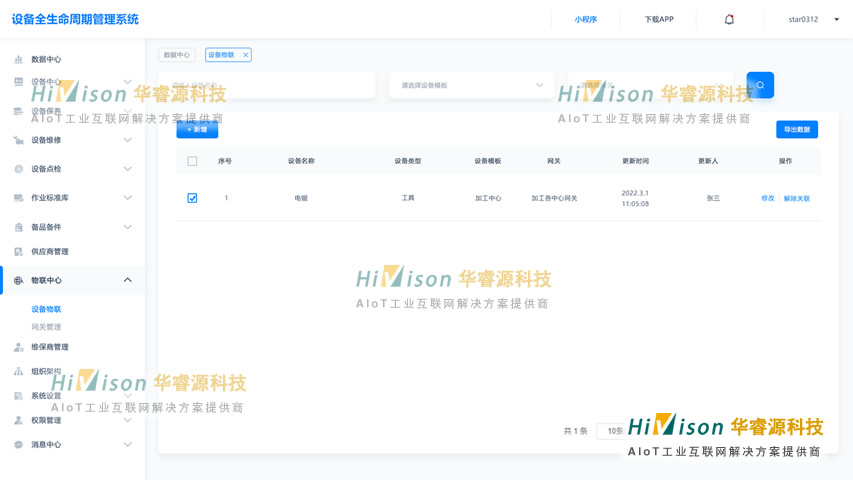Click the 权限管理 user icon
This screenshot has width=853, height=480.
18,420
